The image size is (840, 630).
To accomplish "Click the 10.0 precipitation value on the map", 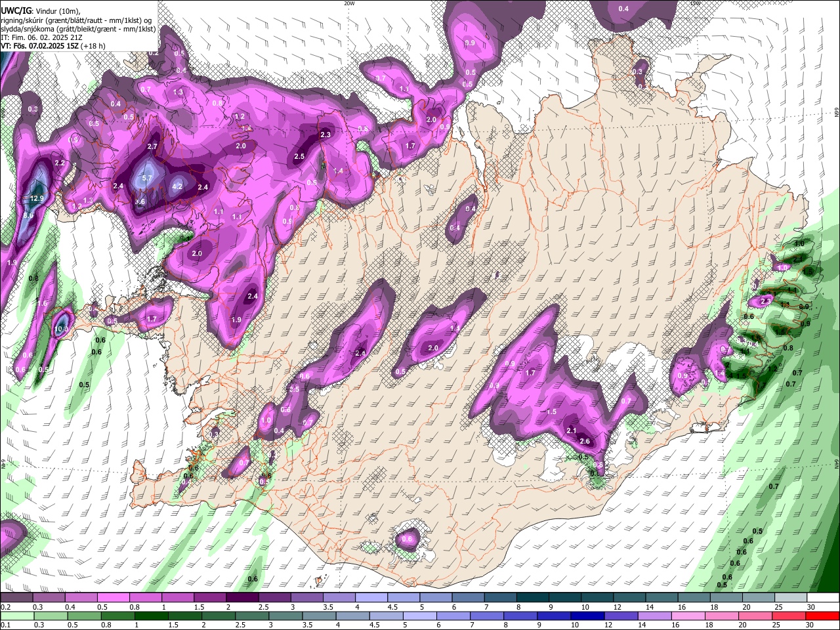I will (x=61, y=329).
